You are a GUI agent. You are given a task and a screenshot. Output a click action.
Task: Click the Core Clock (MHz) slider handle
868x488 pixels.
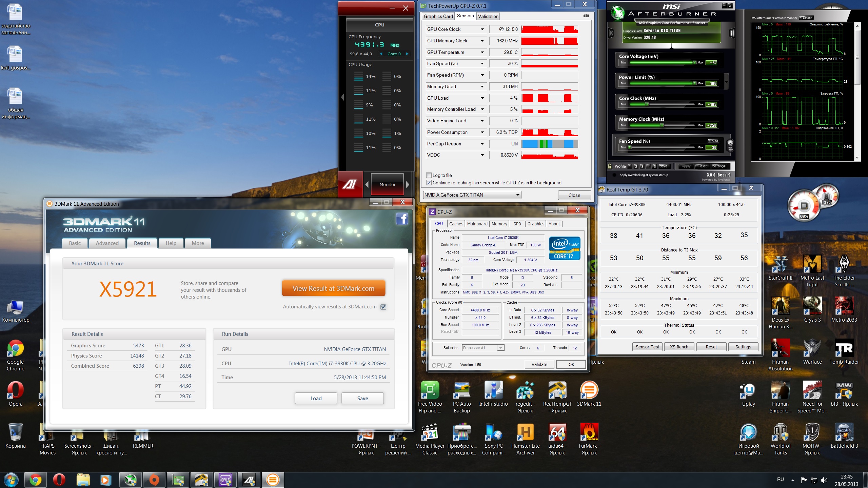[647, 104]
